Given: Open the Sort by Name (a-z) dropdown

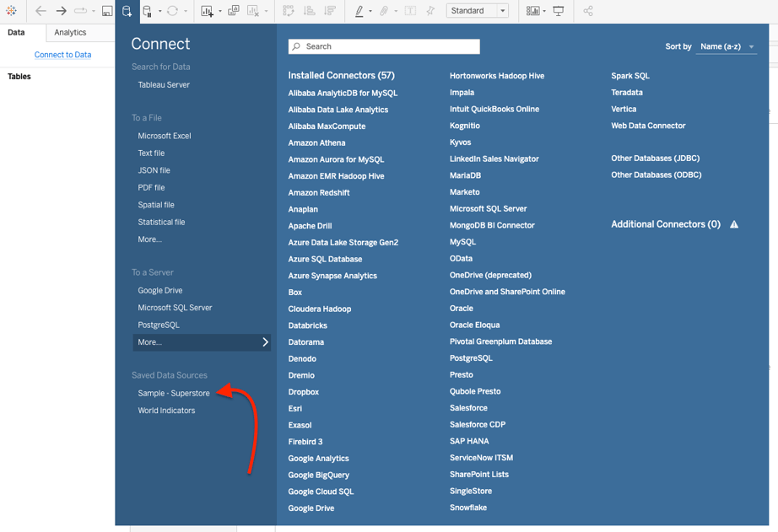Looking at the screenshot, I should tap(726, 46).
